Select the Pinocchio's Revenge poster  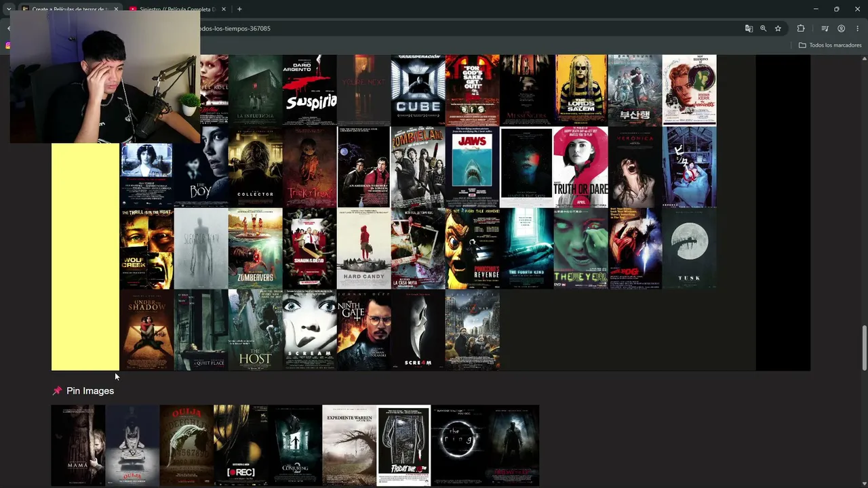(472, 249)
